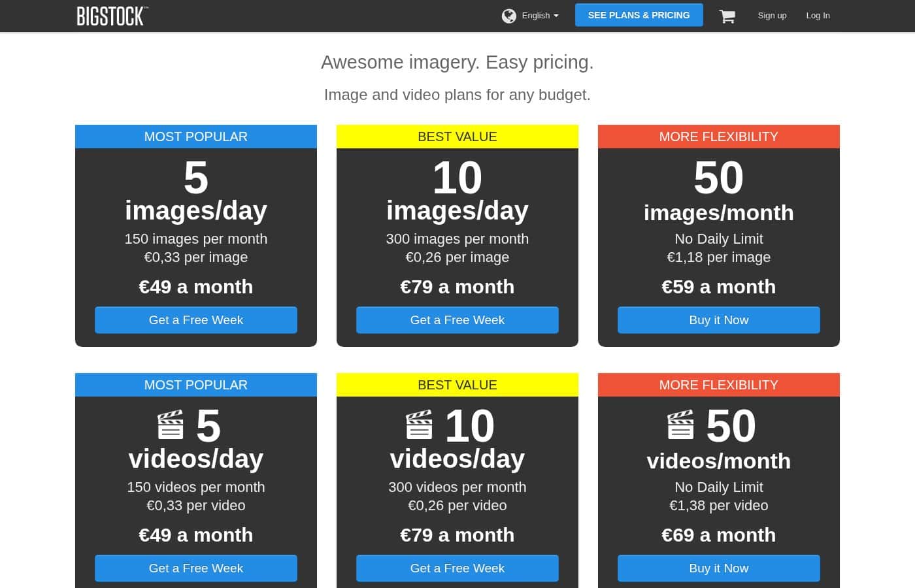This screenshot has height=588, width=915.
Task: Click the '€69 a month' price text
Action: 719,535
